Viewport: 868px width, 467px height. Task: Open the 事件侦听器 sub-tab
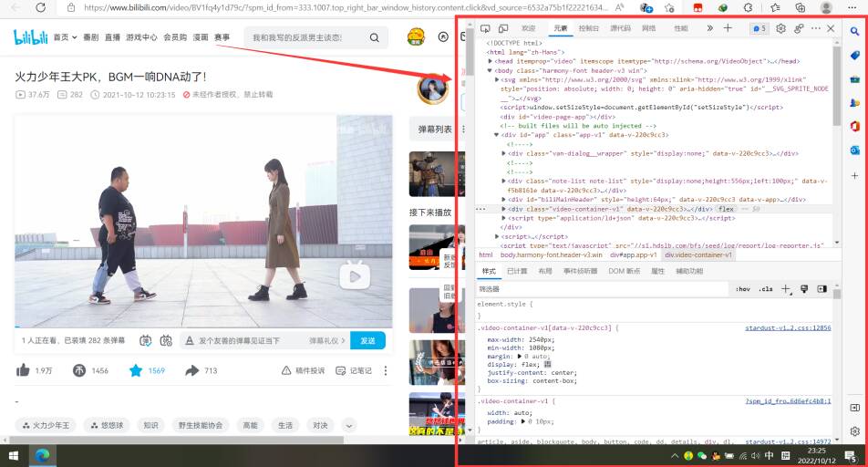pos(580,271)
